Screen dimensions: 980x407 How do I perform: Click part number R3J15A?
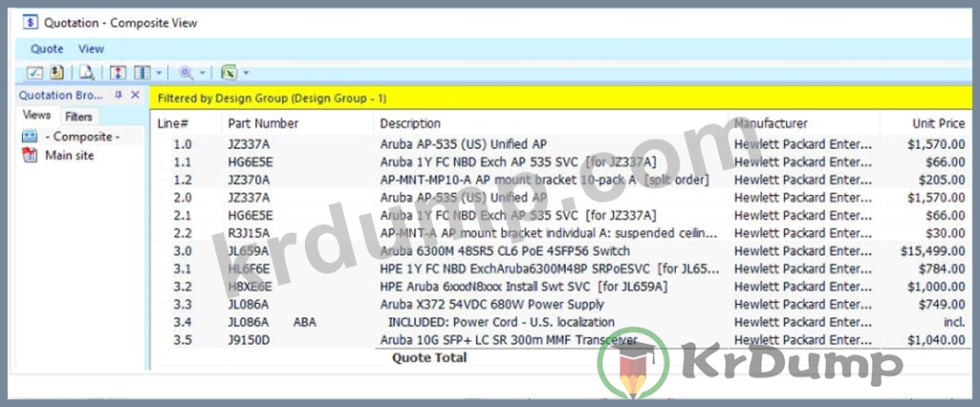pos(249,233)
